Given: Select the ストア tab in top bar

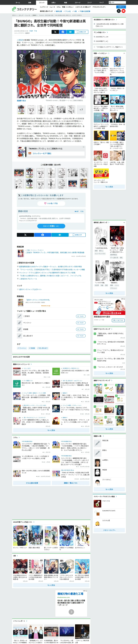Looking at the screenshot, I should click(x=89, y=2).
